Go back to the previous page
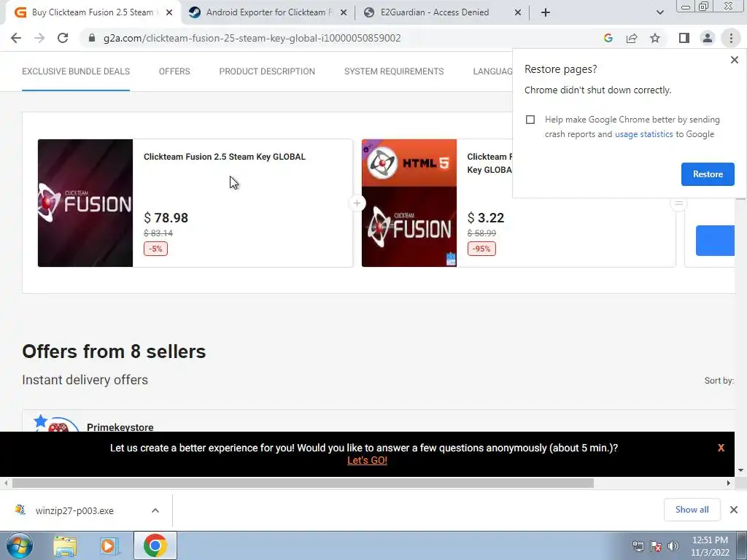Viewport: 747px width, 560px height. pyautogui.click(x=16, y=38)
